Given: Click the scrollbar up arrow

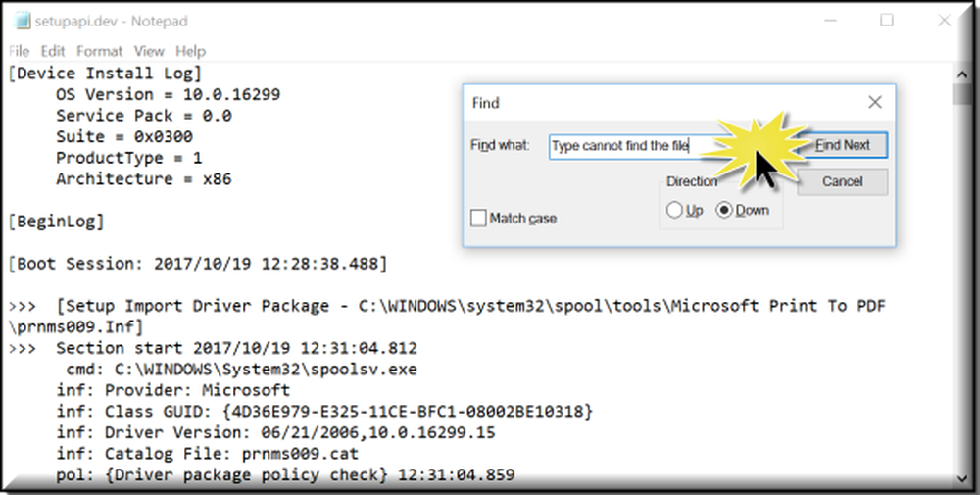Looking at the screenshot, I should click(x=962, y=74).
